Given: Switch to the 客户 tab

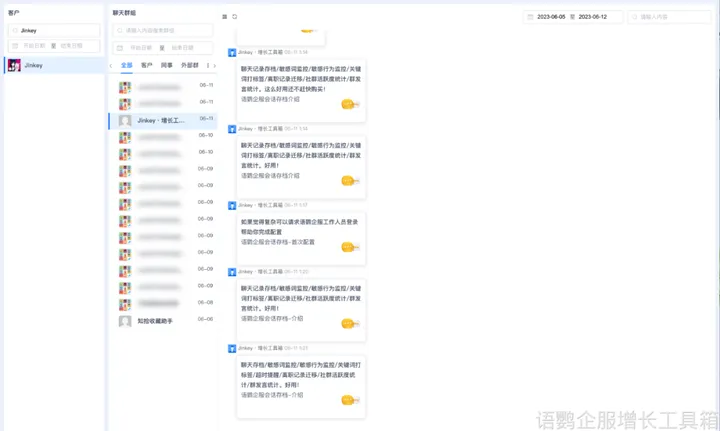Looking at the screenshot, I should (x=147, y=65).
